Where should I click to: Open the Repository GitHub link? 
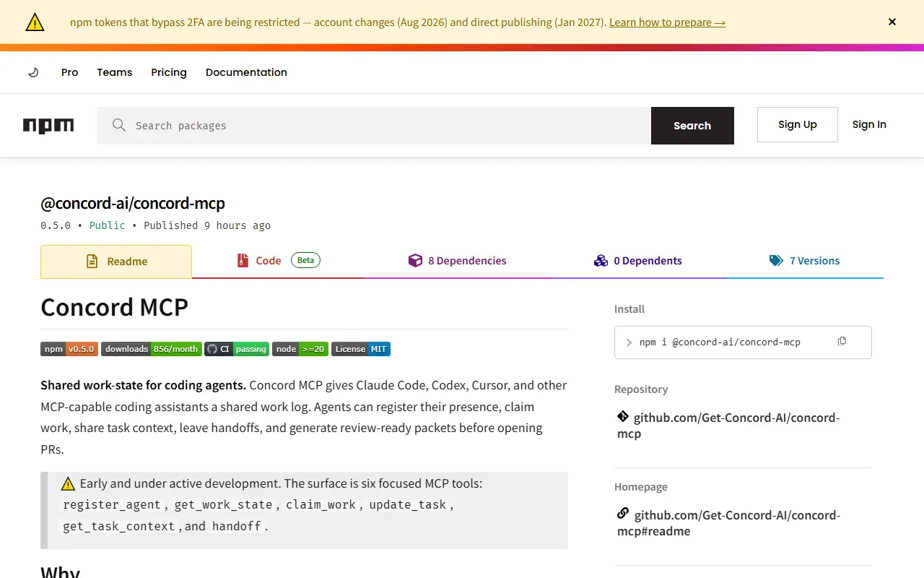(x=728, y=426)
